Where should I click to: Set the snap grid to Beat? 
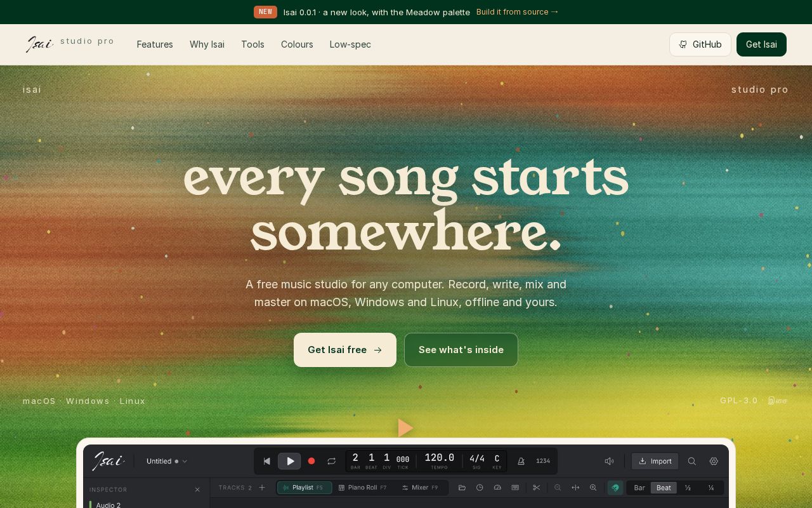pyautogui.click(x=664, y=488)
